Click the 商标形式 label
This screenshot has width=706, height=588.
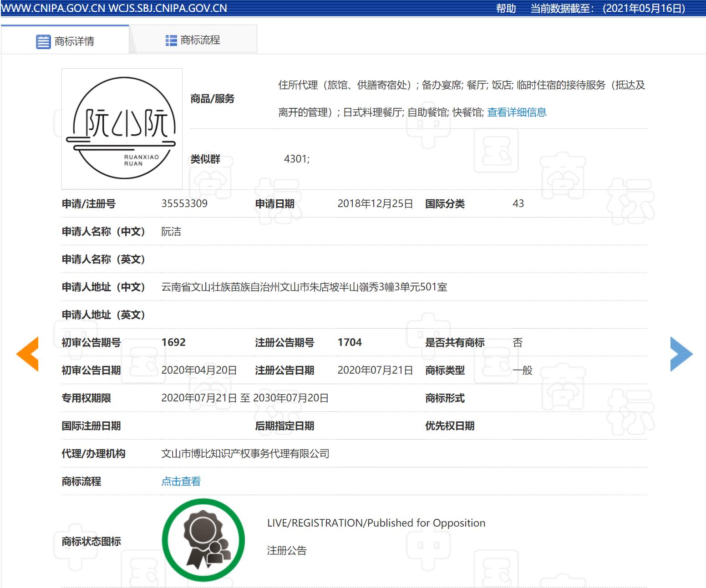coord(445,398)
